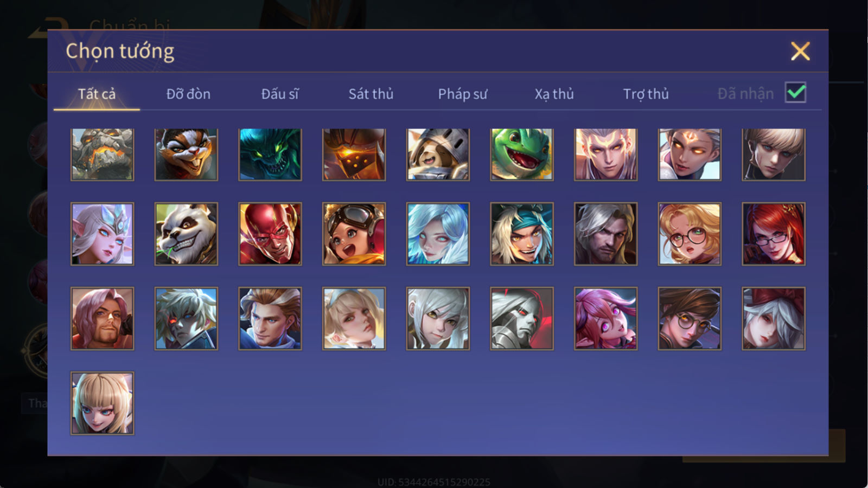The width and height of the screenshot is (868, 488).
Task: Toggle the Đã nhận checkbox
Action: click(x=795, y=93)
